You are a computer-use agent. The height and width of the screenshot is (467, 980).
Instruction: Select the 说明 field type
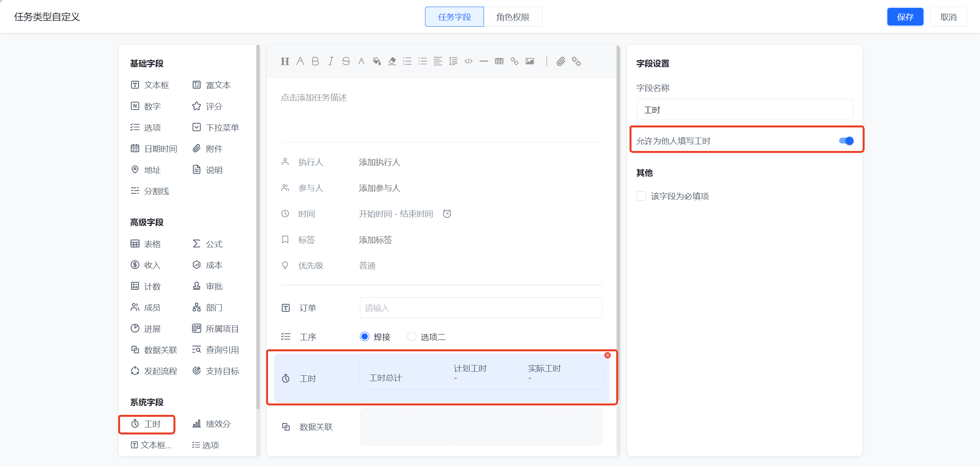pyautogui.click(x=208, y=170)
